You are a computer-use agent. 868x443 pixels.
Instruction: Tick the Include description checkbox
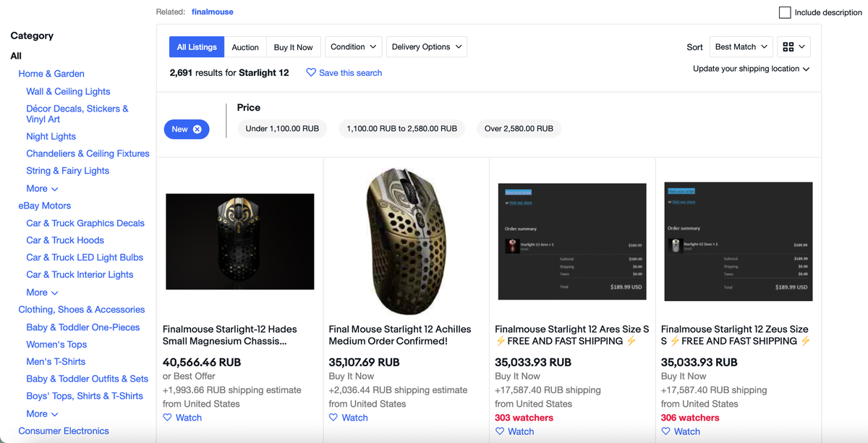point(785,12)
